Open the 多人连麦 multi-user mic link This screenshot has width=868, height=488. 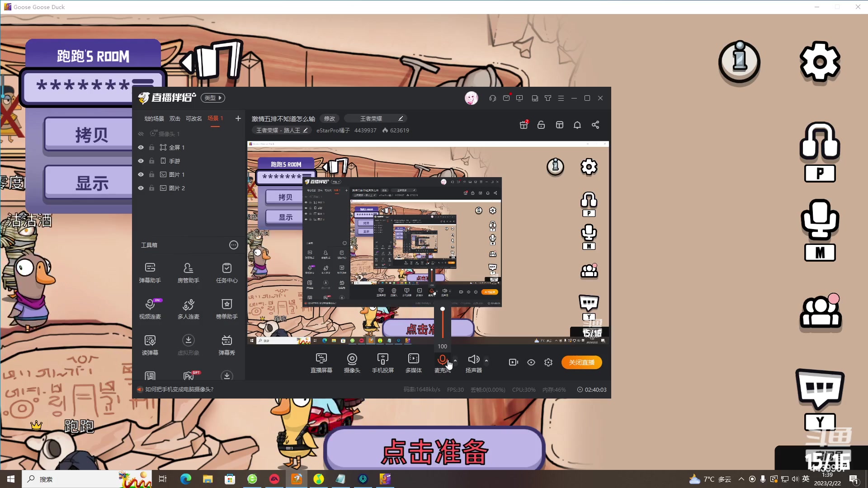tap(188, 309)
